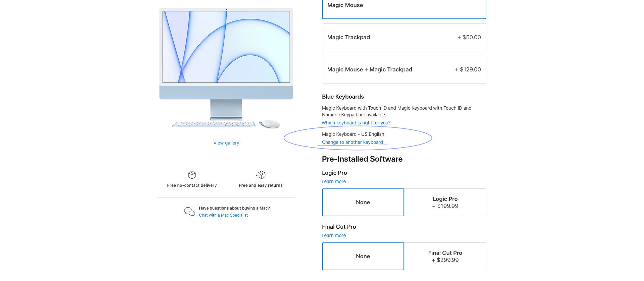Click 'Change to another keyboard' link
The image size is (644, 281).
point(353,142)
